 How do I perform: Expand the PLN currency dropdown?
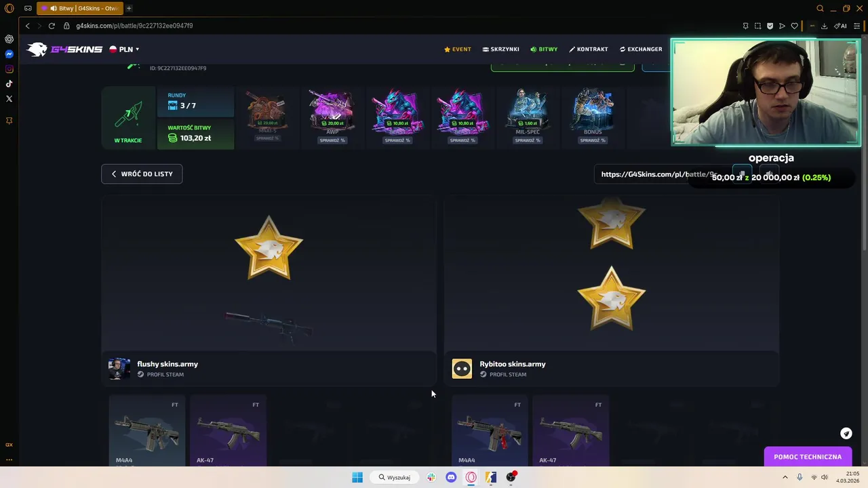[124, 49]
